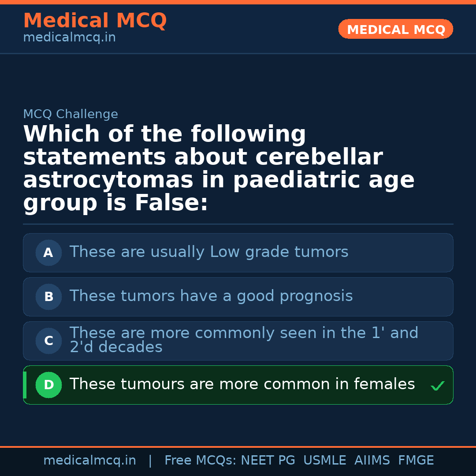This screenshot has width=476, height=476.
Task: Select option 'These are usually Low grade tumors'
Action: tap(209, 252)
